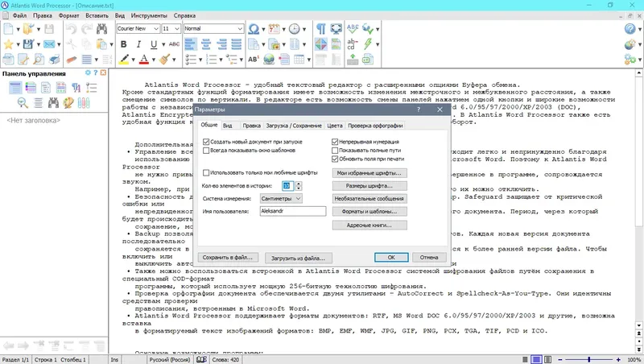Open 'Система измерения' Сантиметры dropdown
The width and height of the screenshot is (644, 364).
[281, 198]
